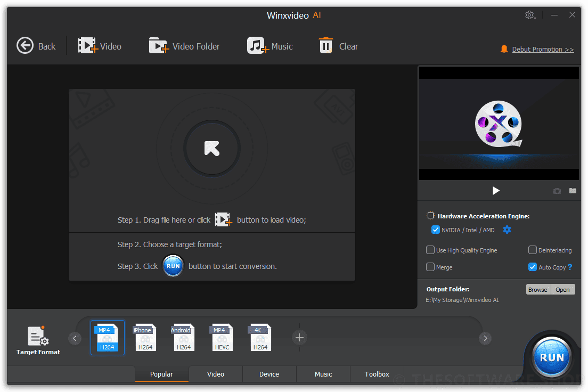The height and width of the screenshot is (392, 588).
Task: Switch to the Popular tab
Action: click(161, 374)
